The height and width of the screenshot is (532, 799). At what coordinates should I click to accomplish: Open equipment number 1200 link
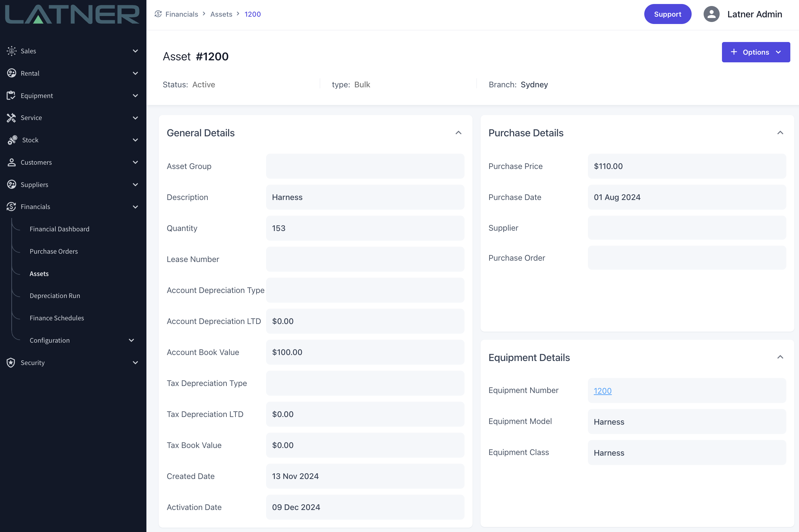pos(603,391)
